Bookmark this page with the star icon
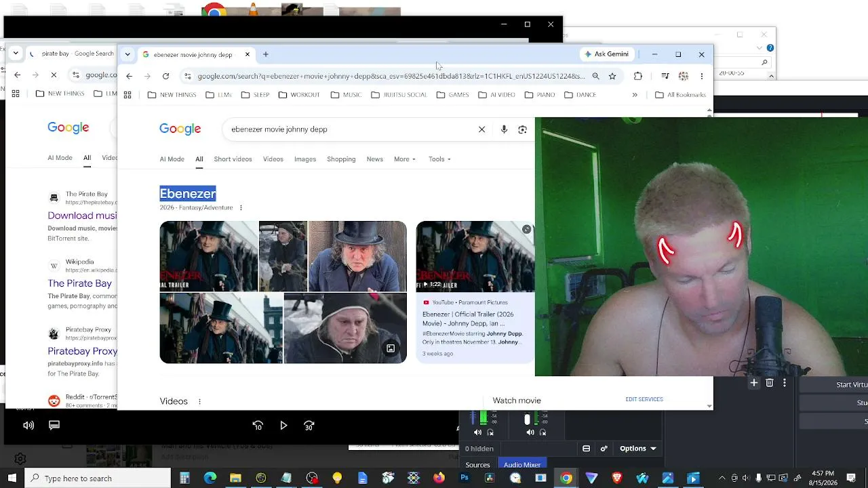868x488 pixels. pyautogui.click(x=612, y=76)
